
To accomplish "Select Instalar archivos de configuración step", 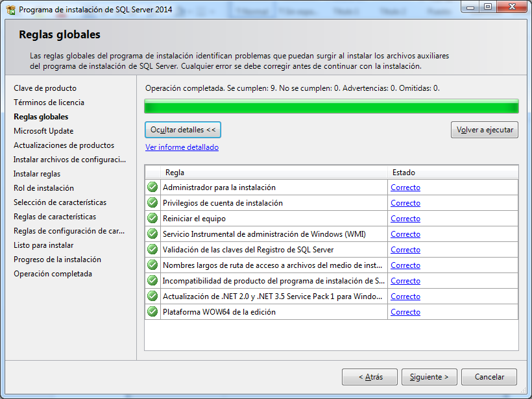I will coord(69,160).
